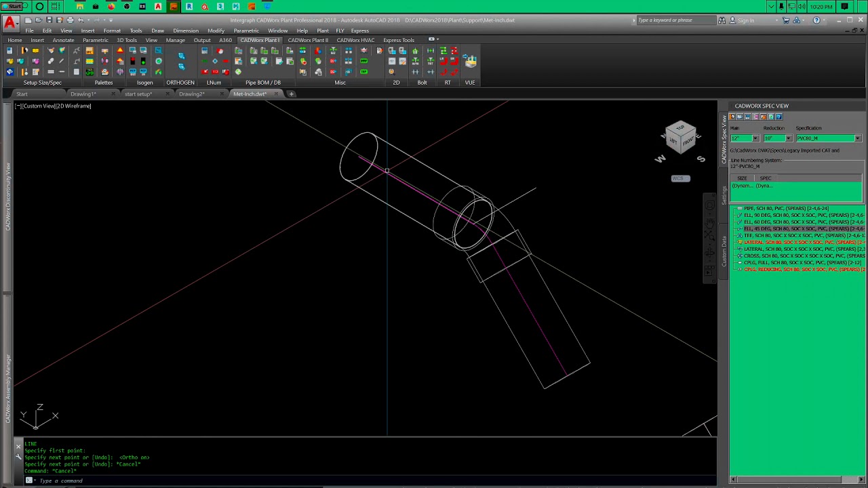Open the Custom Data vertical tab in Spec View
The height and width of the screenshot is (488, 868).
724,251
